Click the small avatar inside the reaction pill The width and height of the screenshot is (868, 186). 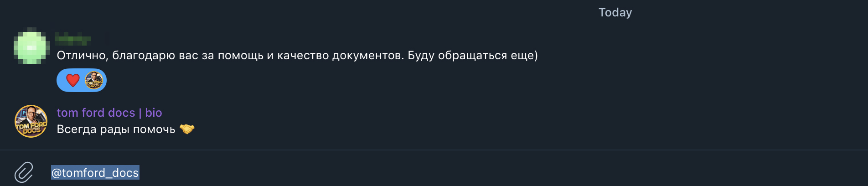pyautogui.click(x=94, y=80)
